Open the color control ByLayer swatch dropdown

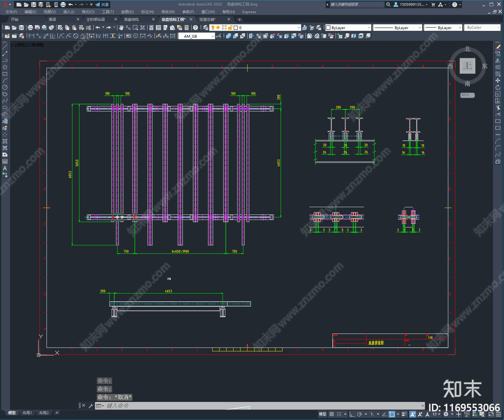click(348, 28)
